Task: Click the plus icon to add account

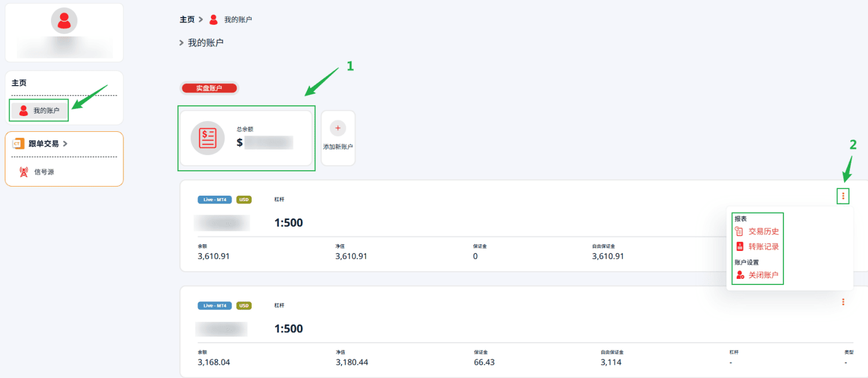Action: pyautogui.click(x=338, y=128)
